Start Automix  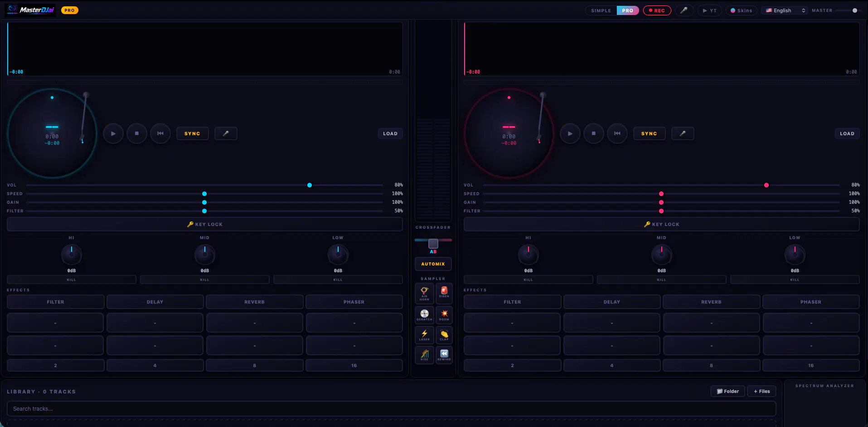click(x=433, y=264)
